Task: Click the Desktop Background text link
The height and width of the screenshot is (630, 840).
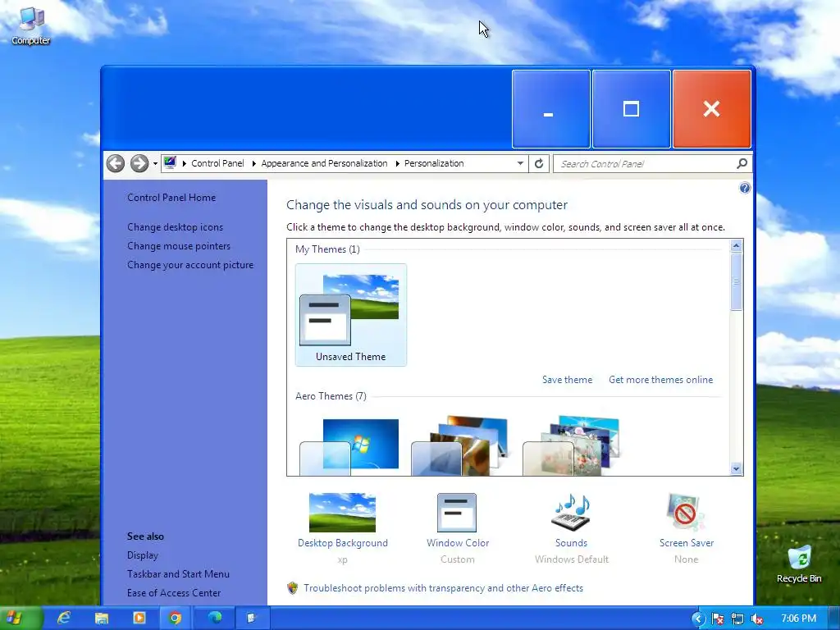Action: [343, 543]
